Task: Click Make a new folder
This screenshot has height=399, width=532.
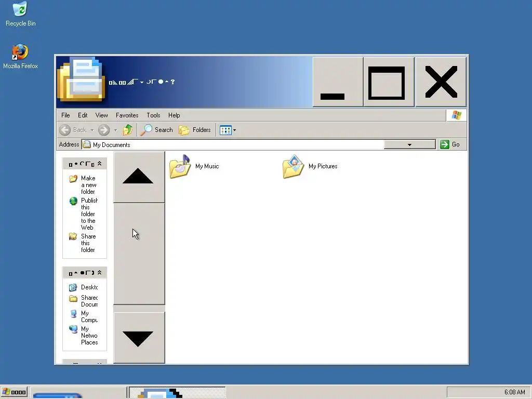Action: coord(88,185)
